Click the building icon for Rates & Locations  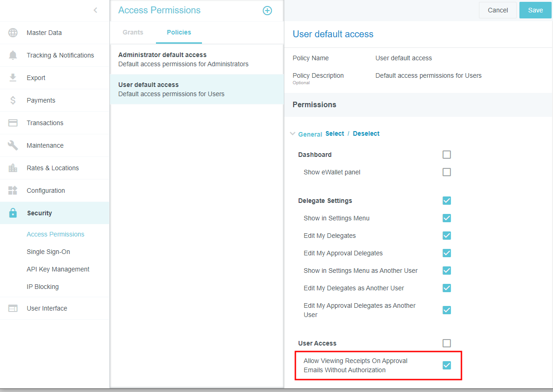(13, 168)
